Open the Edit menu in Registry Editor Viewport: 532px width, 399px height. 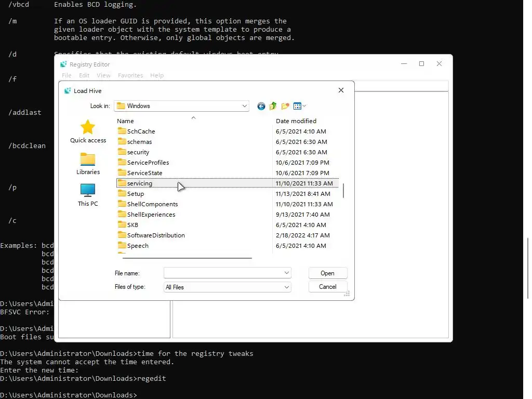tap(84, 75)
